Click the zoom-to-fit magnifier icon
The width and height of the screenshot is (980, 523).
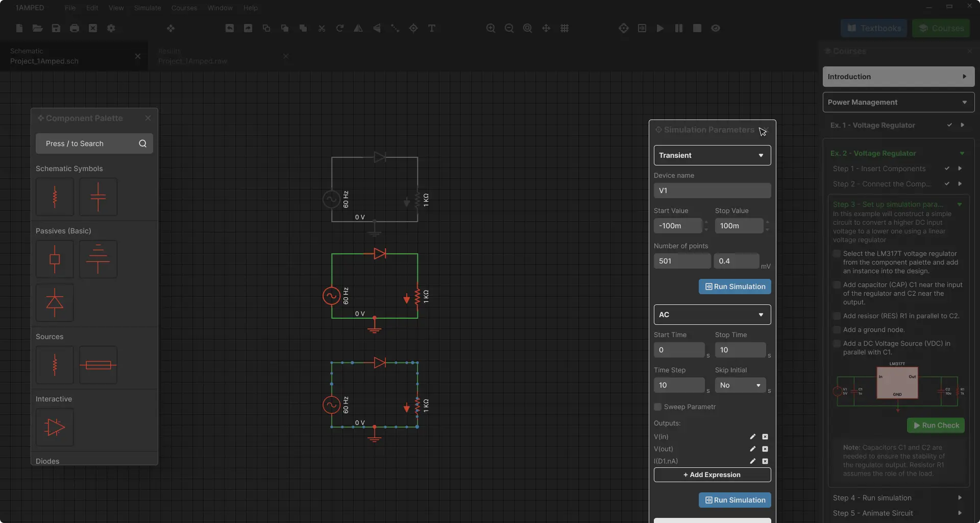point(528,28)
